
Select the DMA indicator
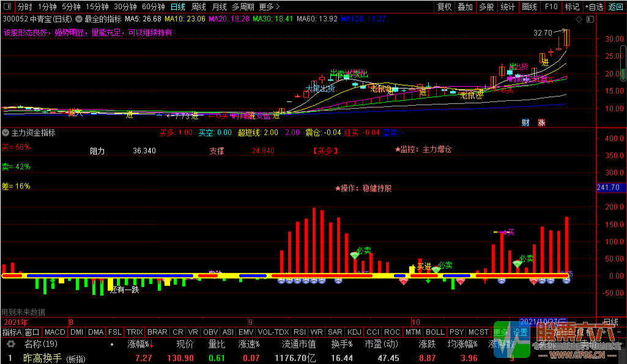point(96,332)
